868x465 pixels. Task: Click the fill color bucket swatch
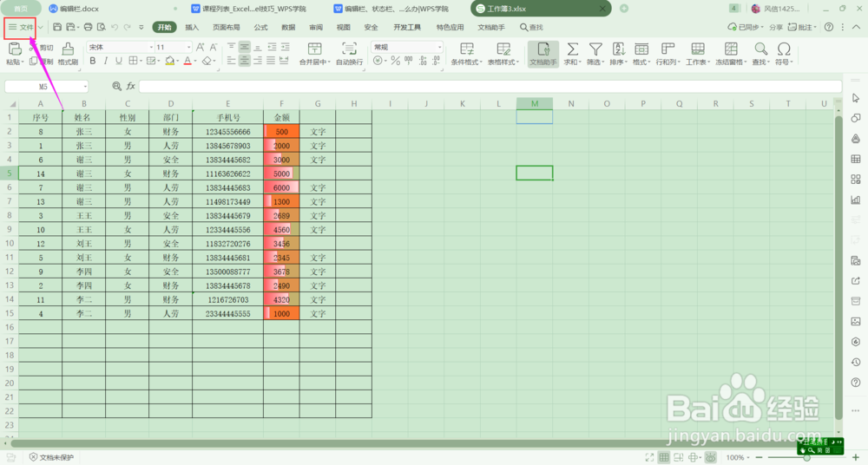169,61
